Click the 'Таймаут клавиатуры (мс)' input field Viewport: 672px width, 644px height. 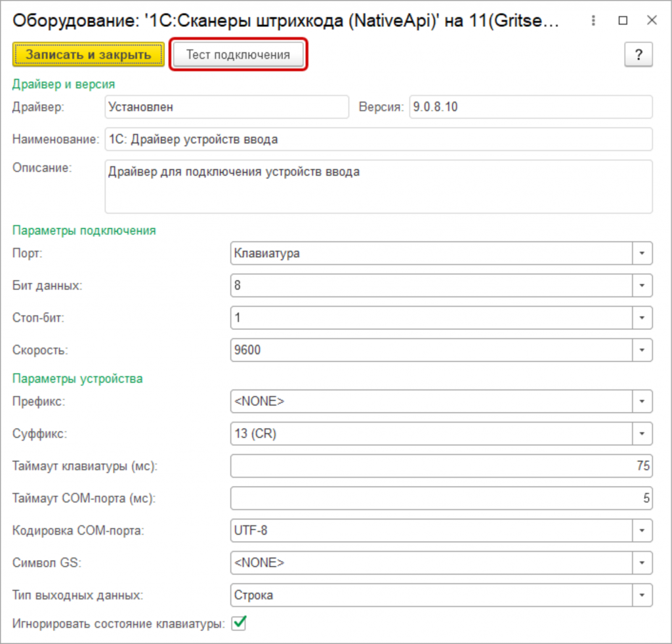pos(440,466)
